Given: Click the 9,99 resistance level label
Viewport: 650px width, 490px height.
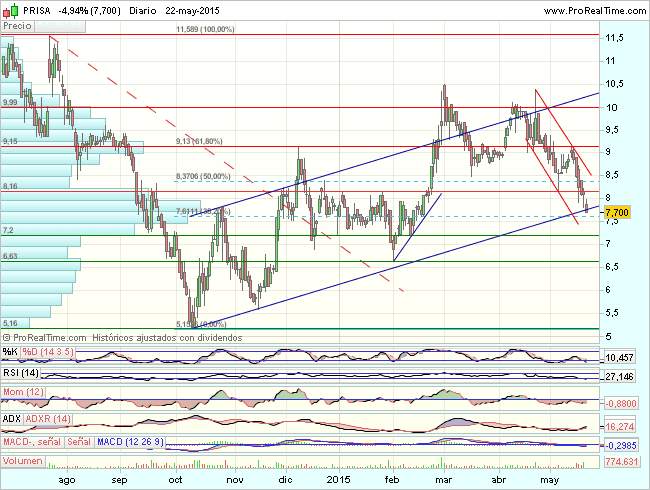Looking at the screenshot, I should (x=10, y=102).
